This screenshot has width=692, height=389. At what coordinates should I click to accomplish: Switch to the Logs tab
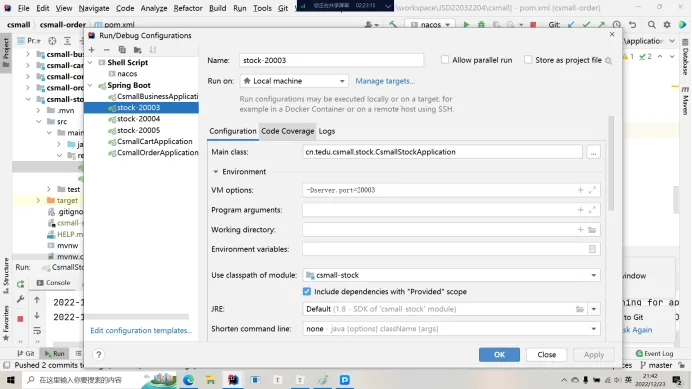[327, 131]
